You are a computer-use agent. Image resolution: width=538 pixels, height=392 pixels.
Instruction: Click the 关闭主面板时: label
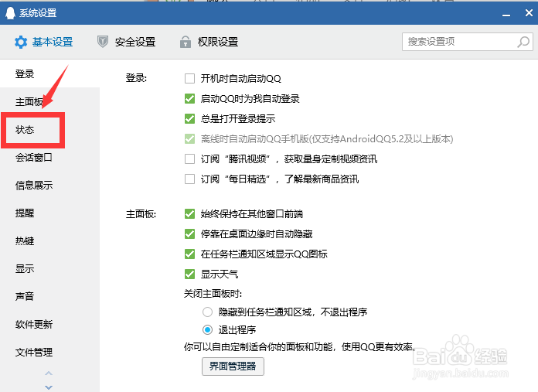click(213, 294)
